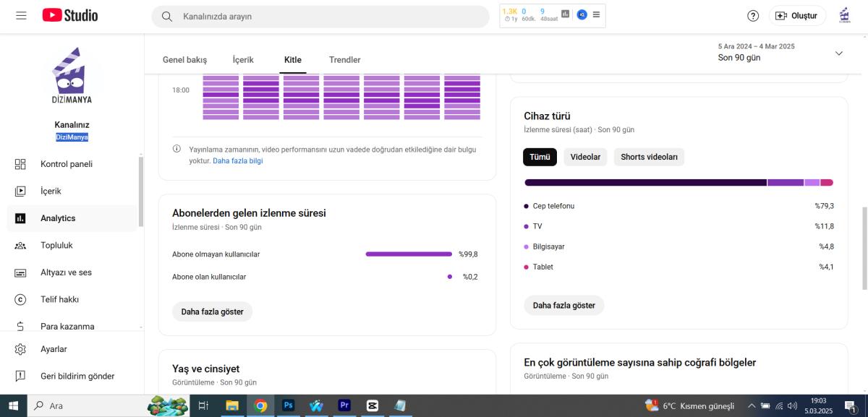Click the DiziManya channel logo thumbnail

(72, 75)
